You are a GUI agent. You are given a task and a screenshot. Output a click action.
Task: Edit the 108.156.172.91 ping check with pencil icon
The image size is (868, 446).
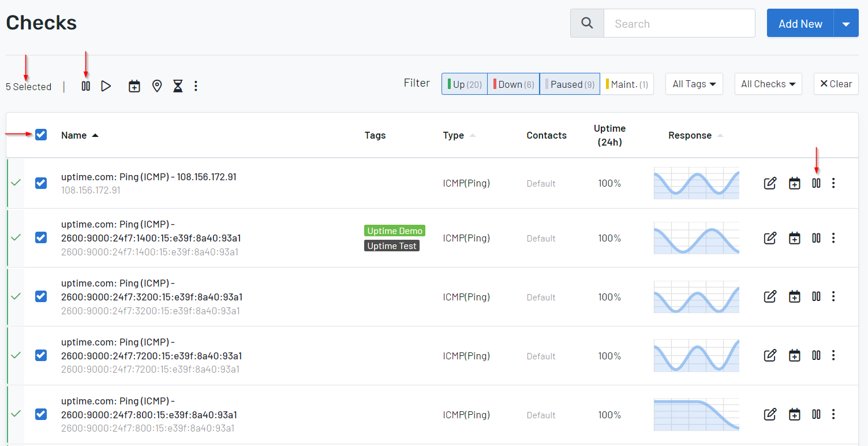point(770,183)
